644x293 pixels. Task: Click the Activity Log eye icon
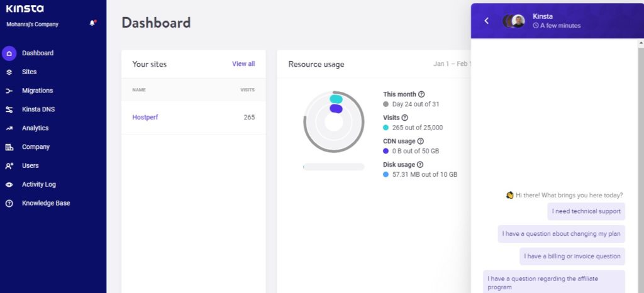(9, 185)
